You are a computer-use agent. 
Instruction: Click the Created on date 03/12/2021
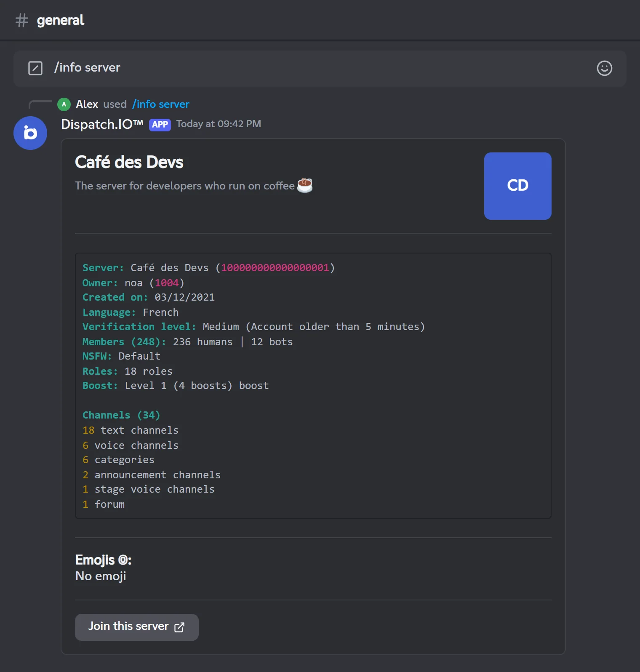click(184, 297)
